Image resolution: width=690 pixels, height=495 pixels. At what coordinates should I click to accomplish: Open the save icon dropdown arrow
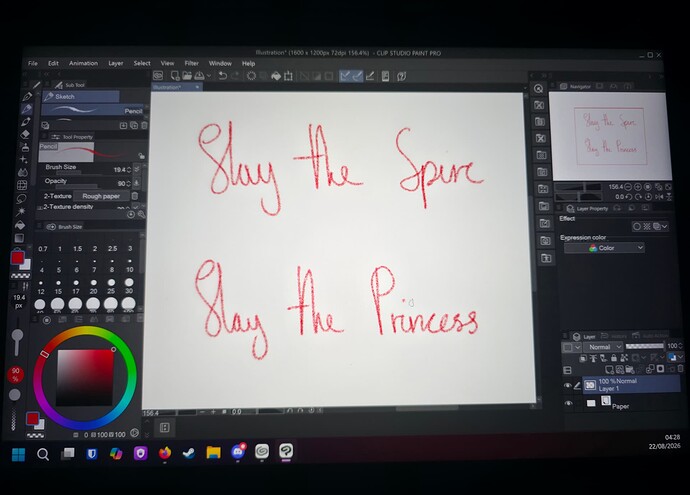point(209,76)
